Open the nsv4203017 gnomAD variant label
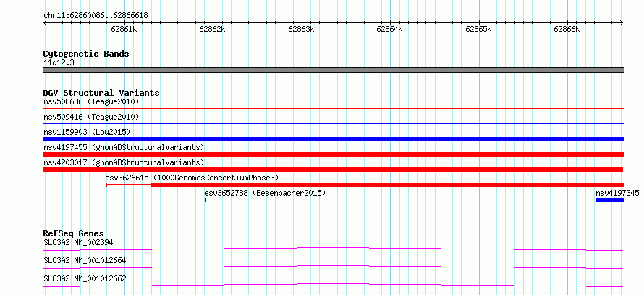644x295 pixels. coord(124,162)
